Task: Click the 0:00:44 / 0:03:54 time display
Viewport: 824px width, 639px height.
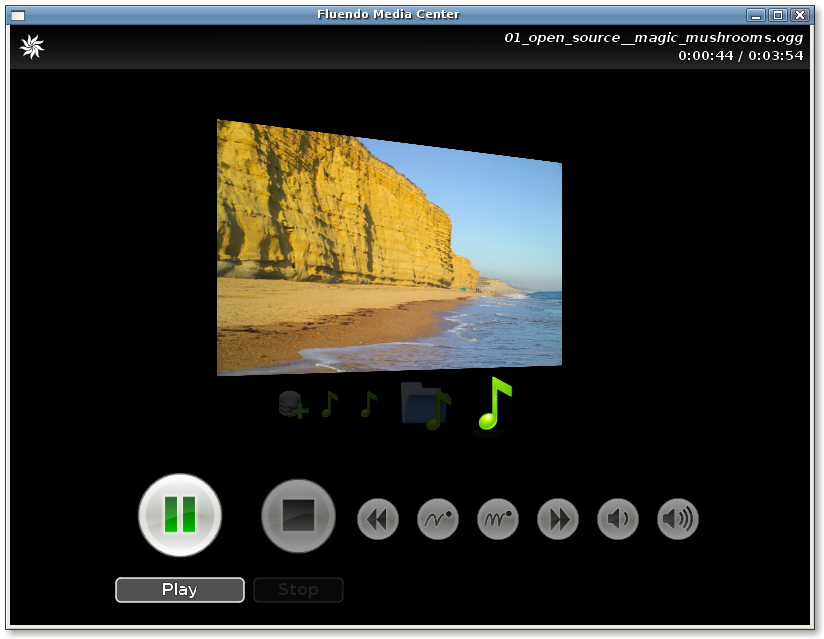Action: click(740, 56)
